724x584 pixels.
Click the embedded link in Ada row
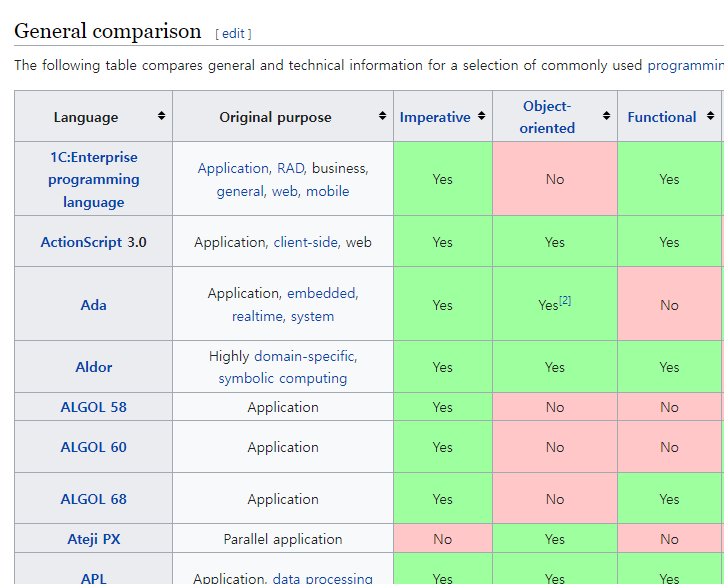pyautogui.click(x=322, y=293)
